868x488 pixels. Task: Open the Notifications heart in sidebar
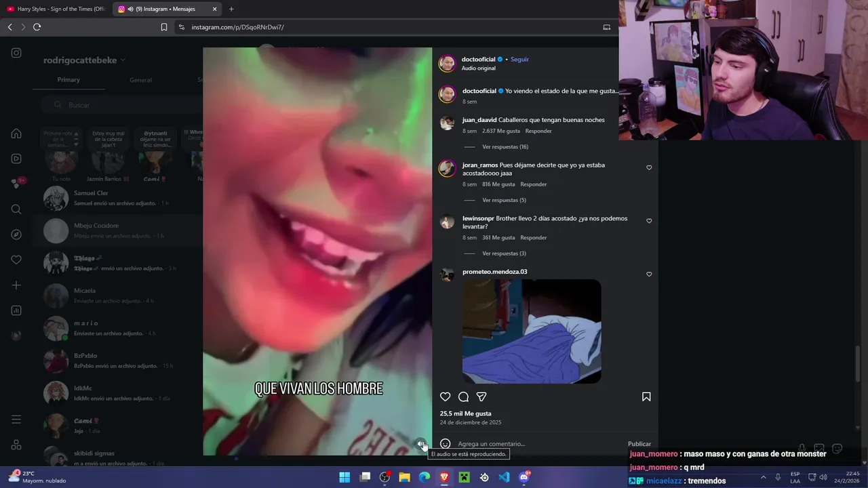(x=16, y=260)
